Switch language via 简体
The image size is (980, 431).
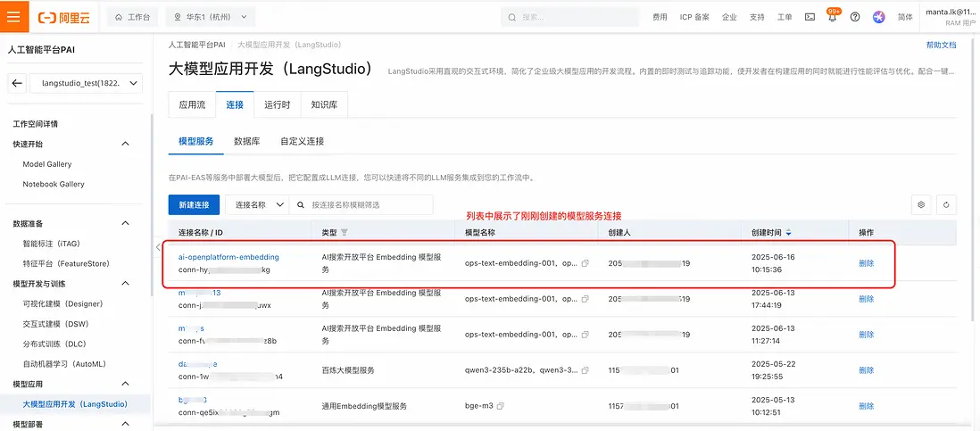pos(905,17)
